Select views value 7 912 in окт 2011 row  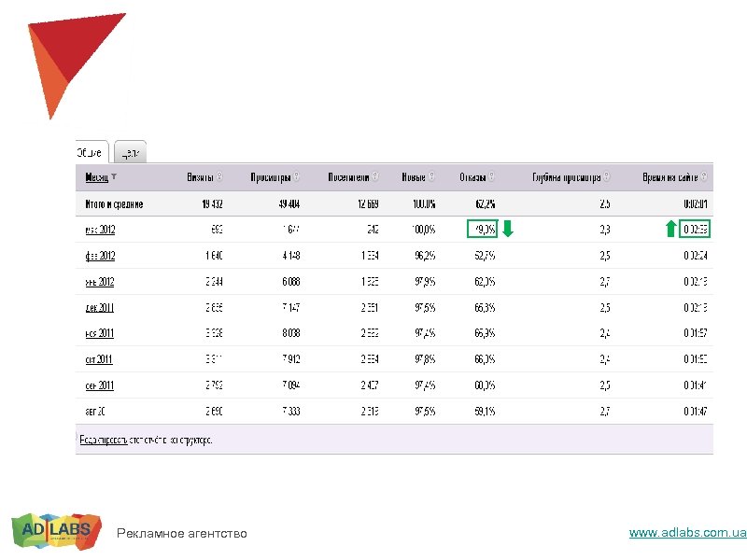(x=290, y=359)
